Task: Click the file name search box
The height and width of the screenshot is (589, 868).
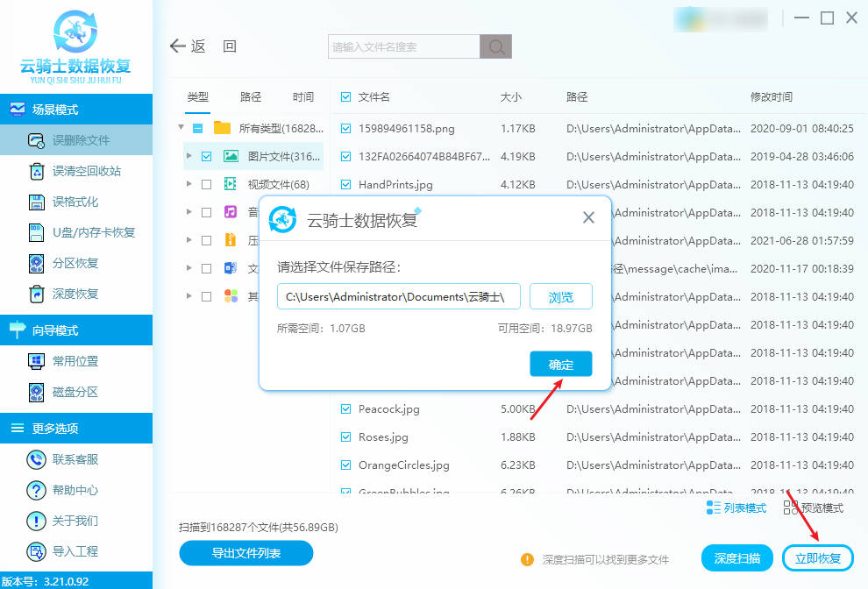Action: pyautogui.click(x=404, y=46)
